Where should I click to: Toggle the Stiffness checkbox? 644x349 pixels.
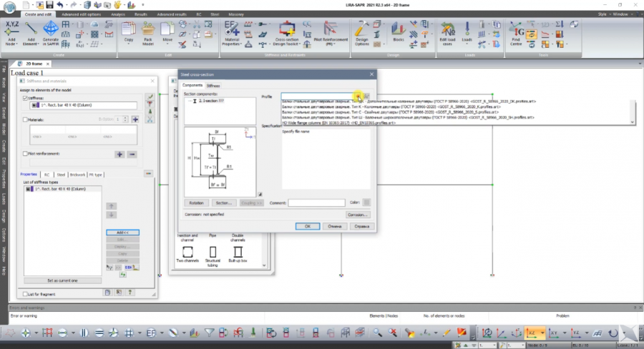pos(26,99)
